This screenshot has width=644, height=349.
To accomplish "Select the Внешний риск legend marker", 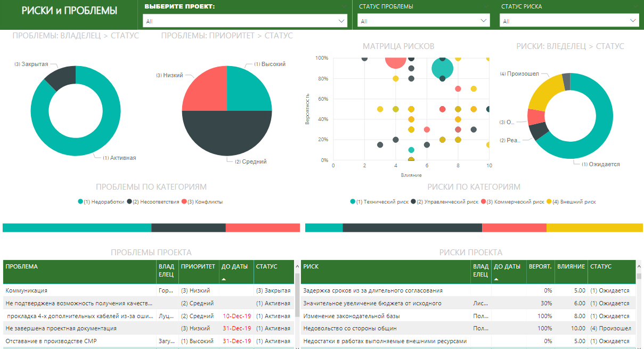I will pyautogui.click(x=550, y=202).
